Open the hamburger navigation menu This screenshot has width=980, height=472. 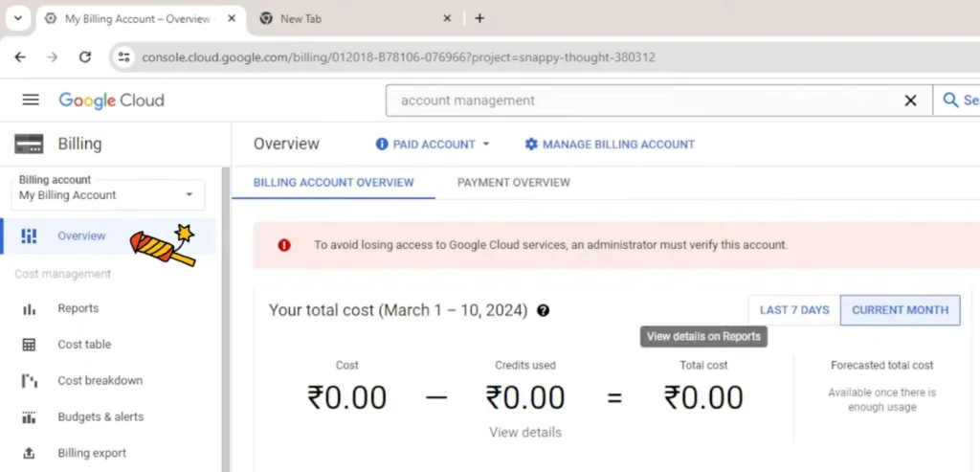tap(31, 101)
